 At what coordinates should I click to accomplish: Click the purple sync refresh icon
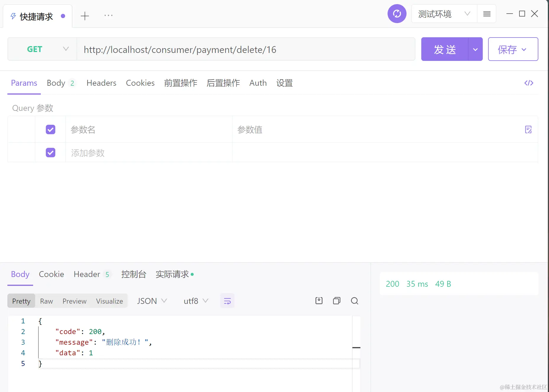397,14
